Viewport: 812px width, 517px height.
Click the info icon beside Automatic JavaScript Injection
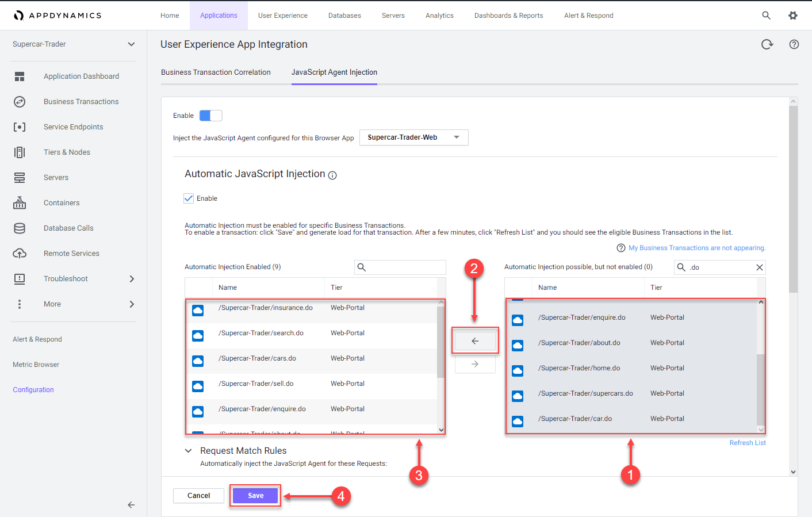tap(332, 175)
